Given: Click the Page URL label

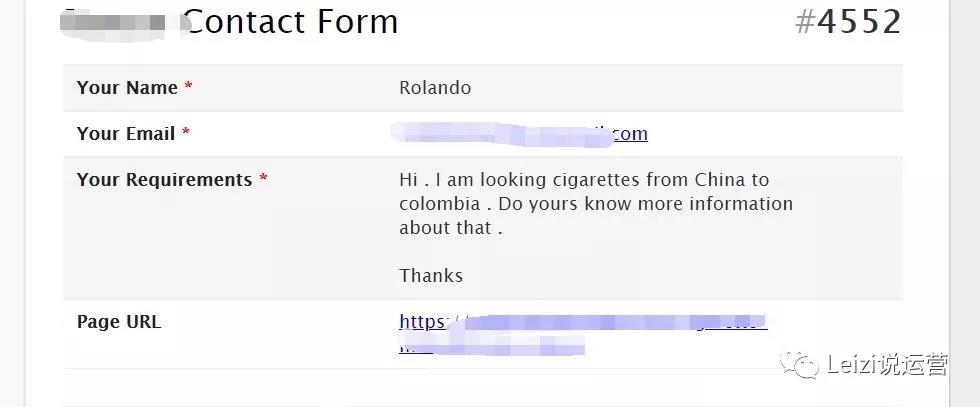Looking at the screenshot, I should click(x=119, y=322).
